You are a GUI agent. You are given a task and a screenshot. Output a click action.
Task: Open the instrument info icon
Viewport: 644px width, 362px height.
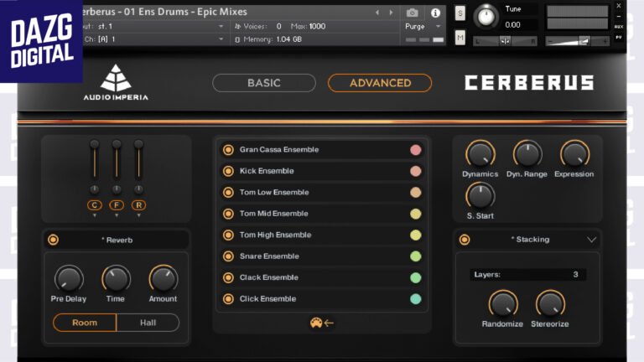coord(435,13)
